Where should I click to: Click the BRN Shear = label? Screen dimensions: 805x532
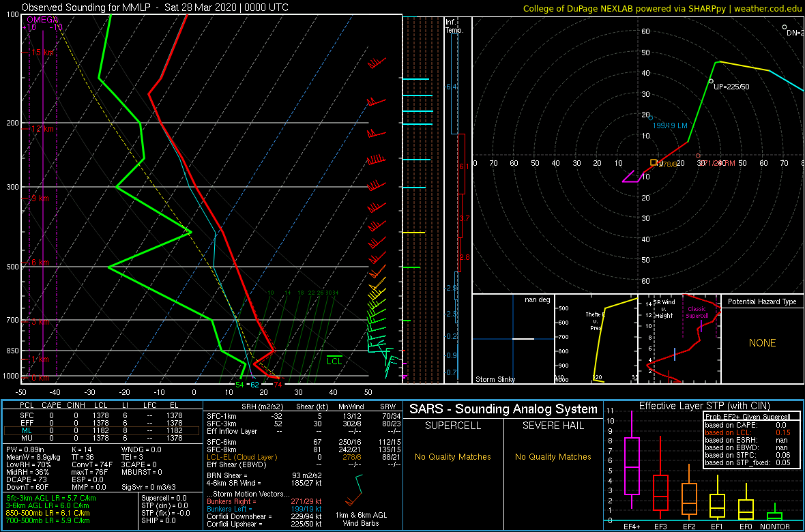click(226, 475)
